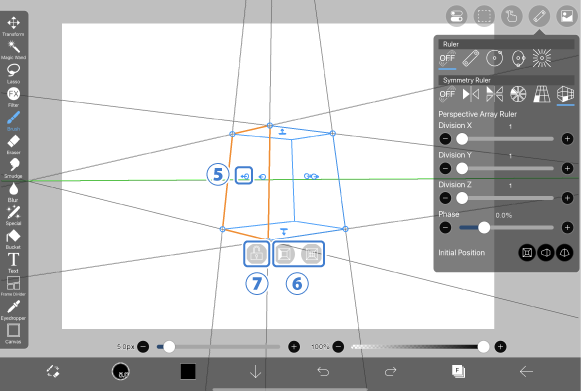Click the black color swatch
Viewport: 581px width, 391px height.
click(x=188, y=371)
